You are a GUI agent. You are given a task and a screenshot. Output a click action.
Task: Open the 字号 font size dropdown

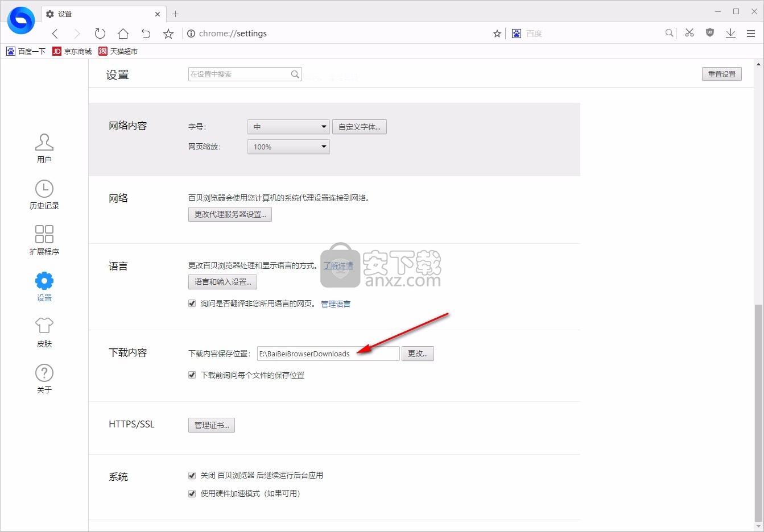pyautogui.click(x=288, y=127)
